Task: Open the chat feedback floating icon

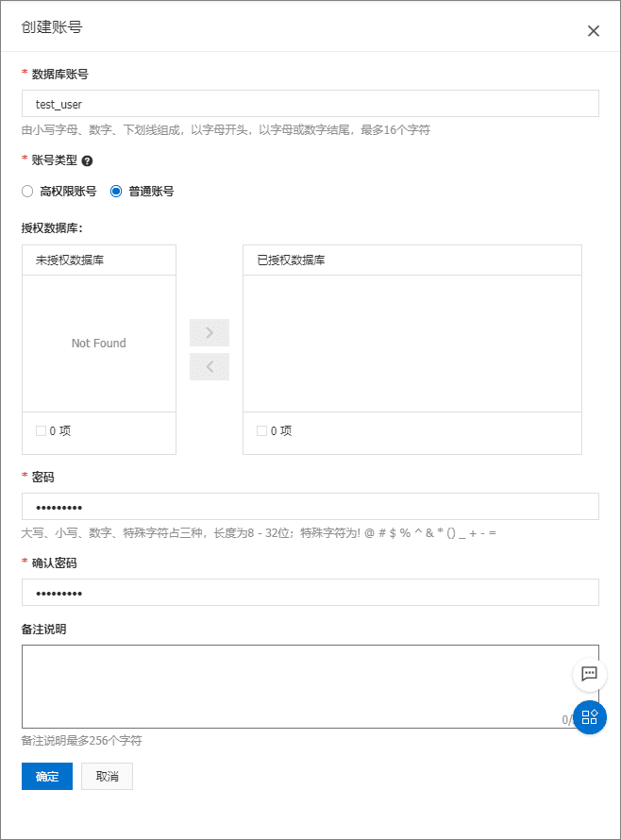Action: pos(589,674)
